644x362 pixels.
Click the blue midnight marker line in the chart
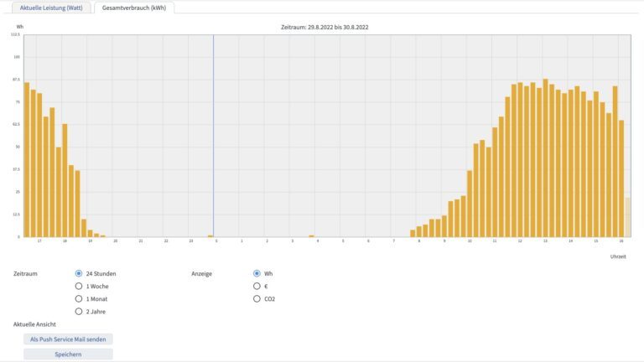click(213, 136)
